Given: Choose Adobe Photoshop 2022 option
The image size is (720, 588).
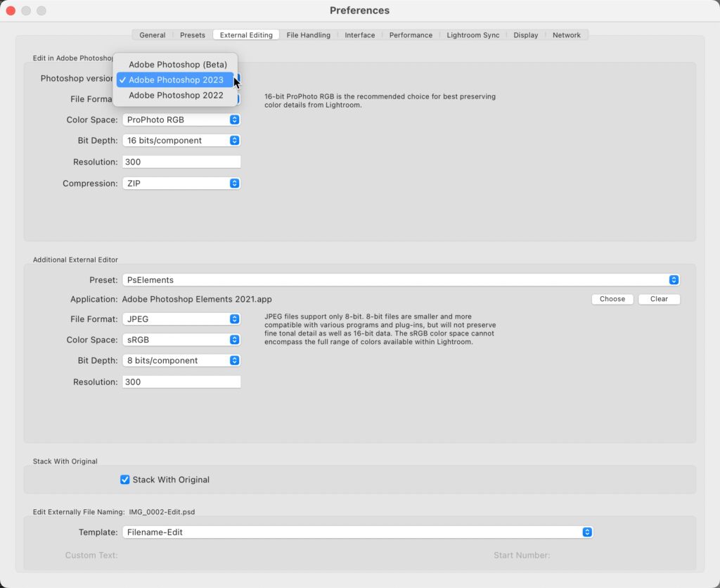Looking at the screenshot, I should [176, 96].
